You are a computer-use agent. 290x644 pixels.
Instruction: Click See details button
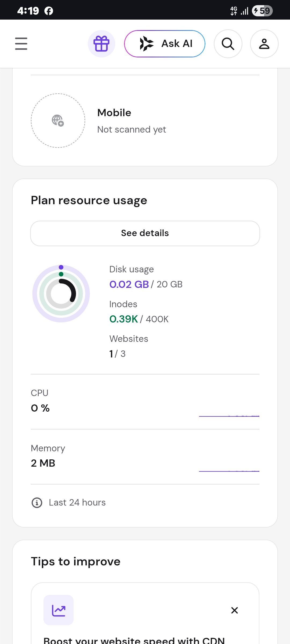pos(145,233)
